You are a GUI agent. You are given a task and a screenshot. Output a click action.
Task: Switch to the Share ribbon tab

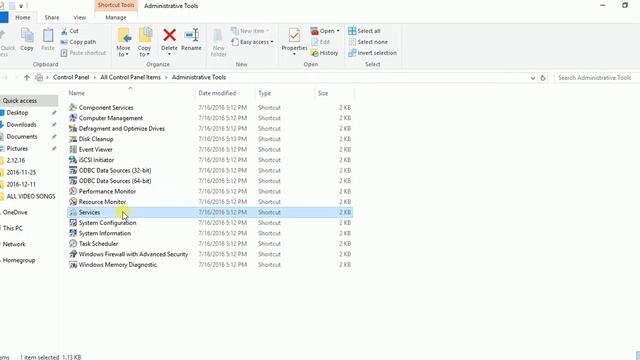point(52,18)
